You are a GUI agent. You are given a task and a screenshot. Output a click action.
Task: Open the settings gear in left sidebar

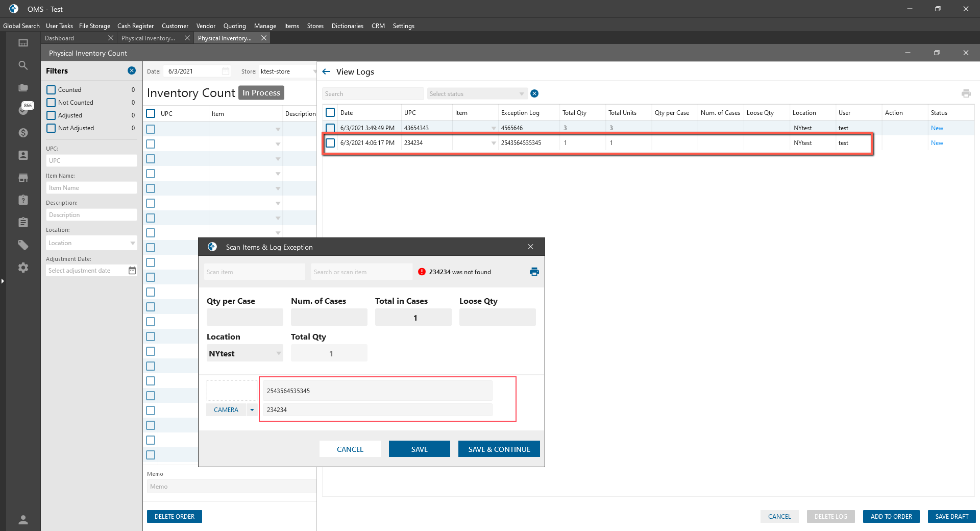pyautogui.click(x=23, y=268)
